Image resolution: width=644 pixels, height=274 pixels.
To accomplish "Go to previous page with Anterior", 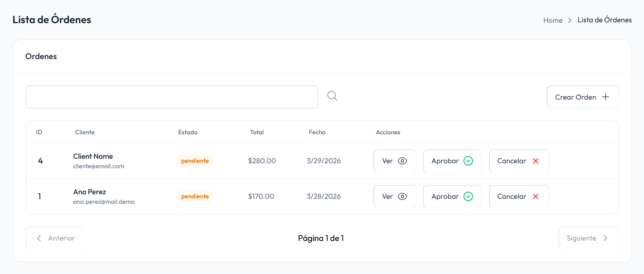I will tap(55, 238).
